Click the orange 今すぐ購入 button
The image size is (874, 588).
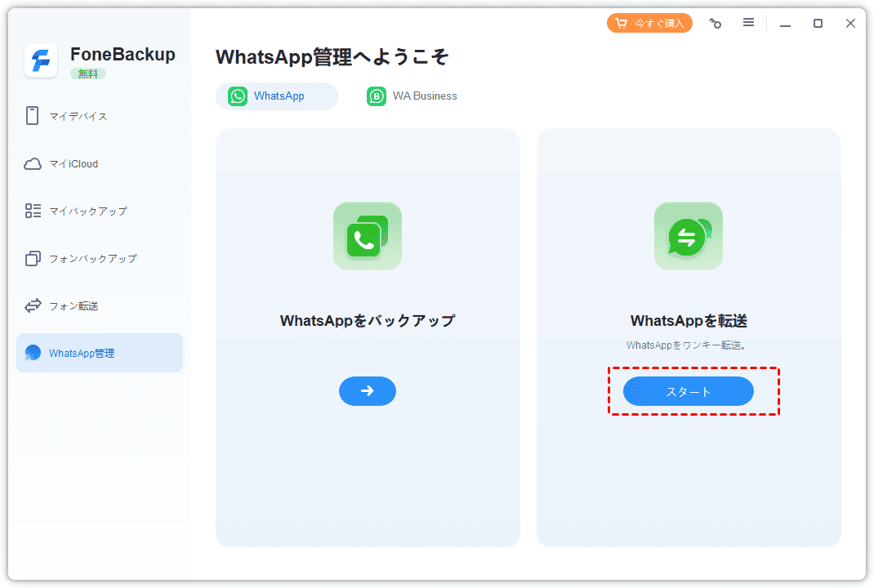click(649, 24)
